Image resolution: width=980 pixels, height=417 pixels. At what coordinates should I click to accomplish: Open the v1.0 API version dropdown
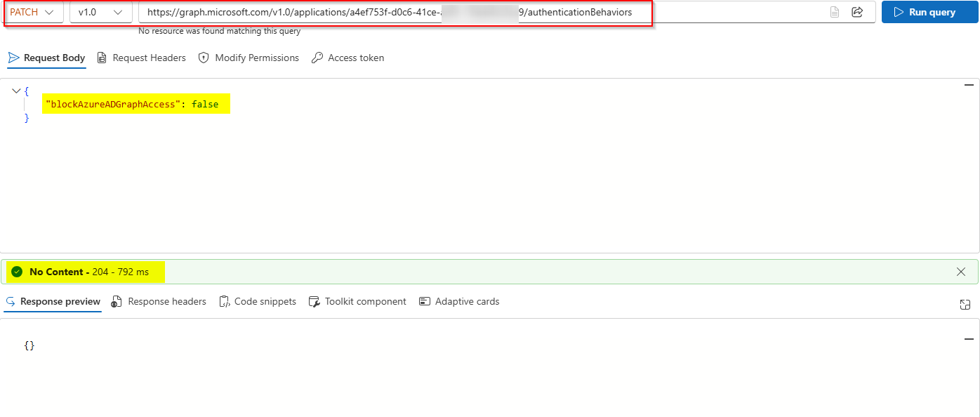(101, 12)
